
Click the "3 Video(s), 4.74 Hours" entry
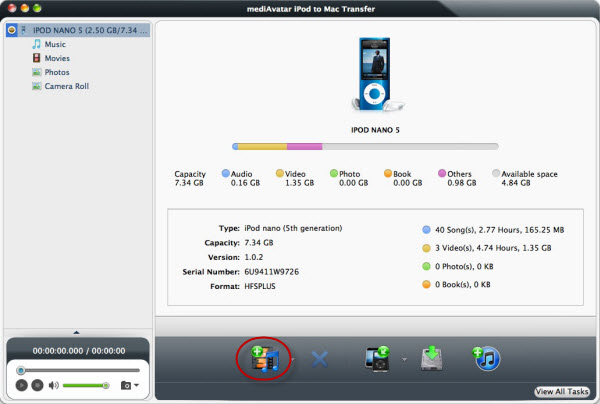[487, 248]
